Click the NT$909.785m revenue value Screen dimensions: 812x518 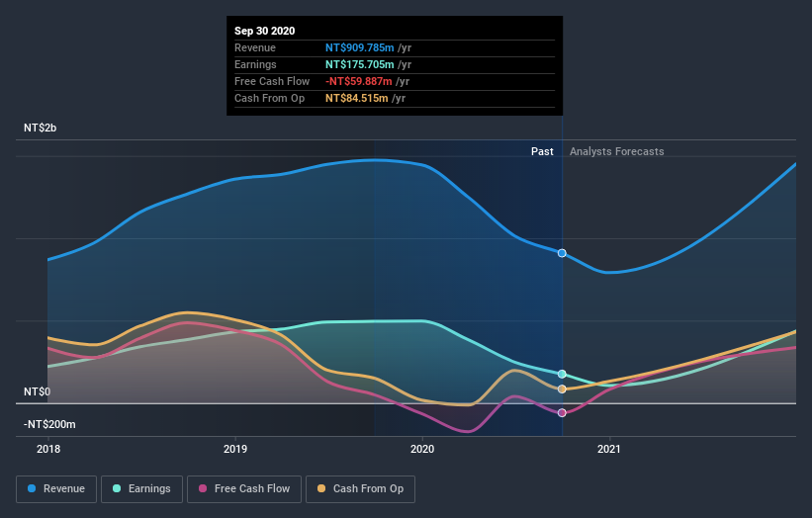359,47
